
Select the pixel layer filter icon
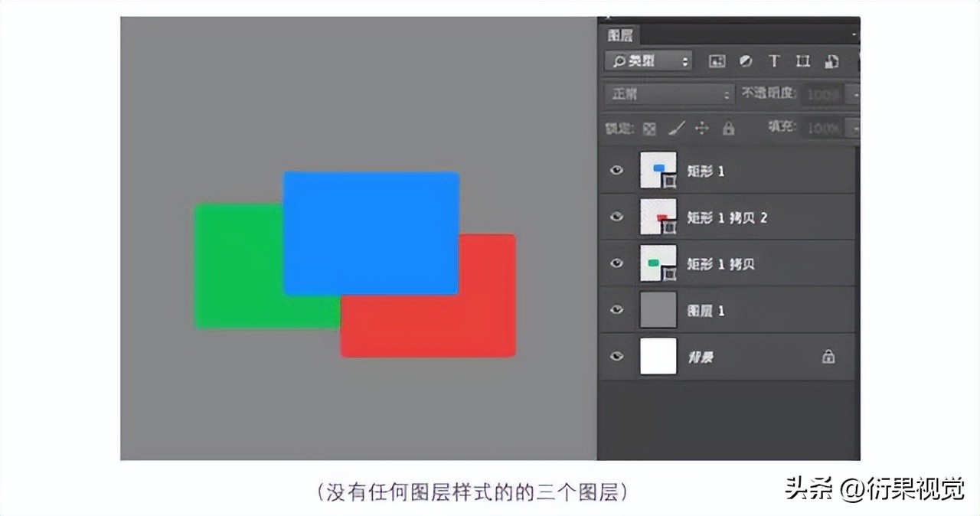coord(717,61)
